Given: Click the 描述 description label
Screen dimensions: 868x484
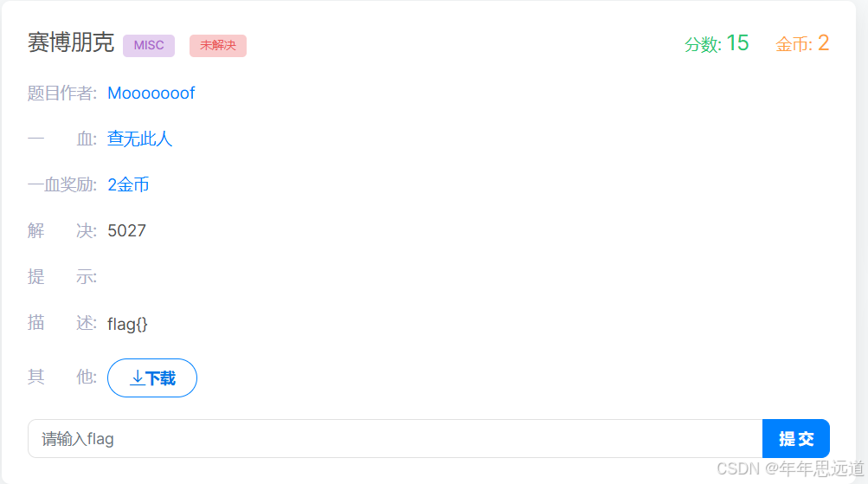Looking at the screenshot, I should [x=62, y=322].
